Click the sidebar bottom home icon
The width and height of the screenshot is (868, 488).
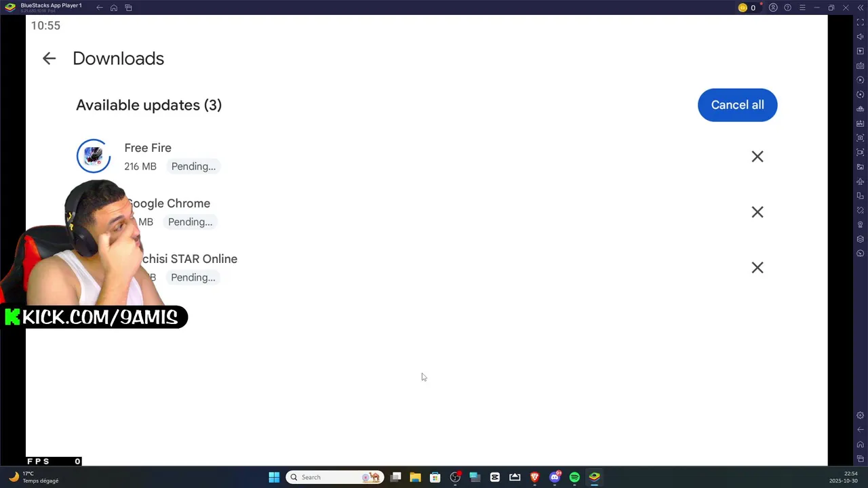861,445
